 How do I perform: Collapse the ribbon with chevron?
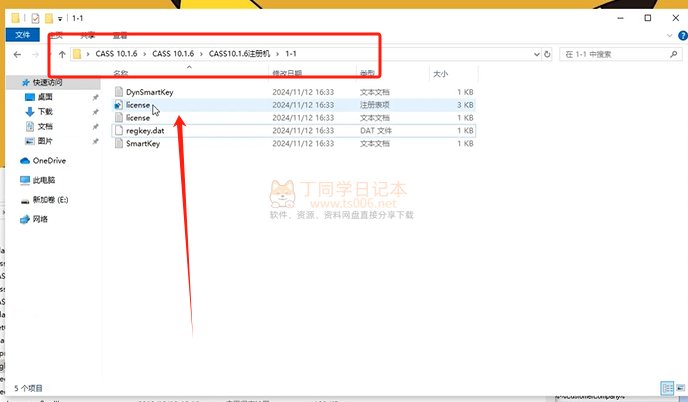point(669,36)
